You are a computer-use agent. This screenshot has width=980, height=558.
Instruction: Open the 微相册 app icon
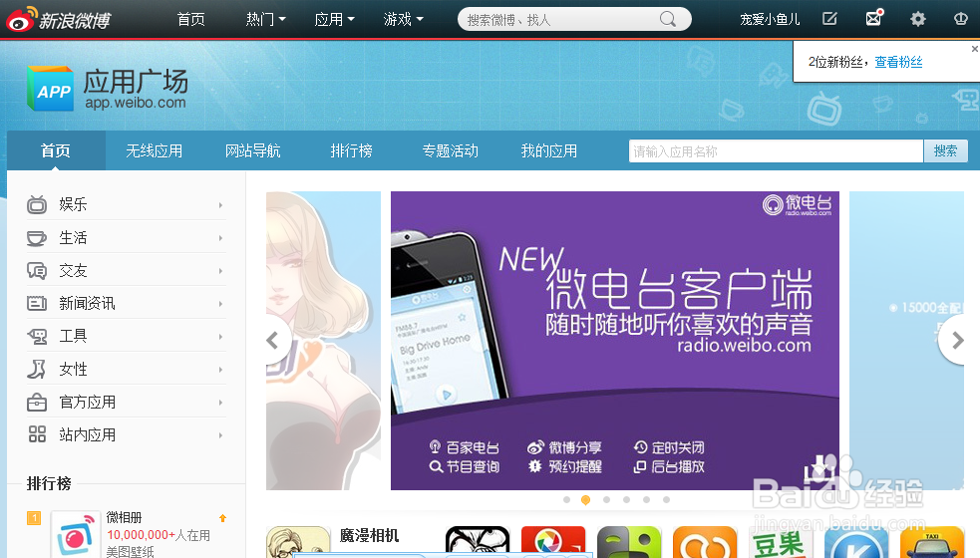(x=76, y=534)
